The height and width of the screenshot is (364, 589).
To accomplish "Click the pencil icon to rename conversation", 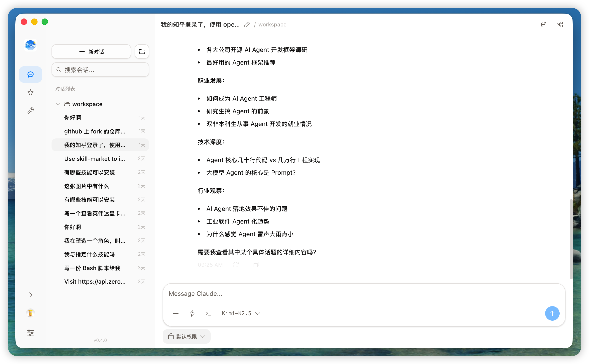I will pyautogui.click(x=247, y=24).
